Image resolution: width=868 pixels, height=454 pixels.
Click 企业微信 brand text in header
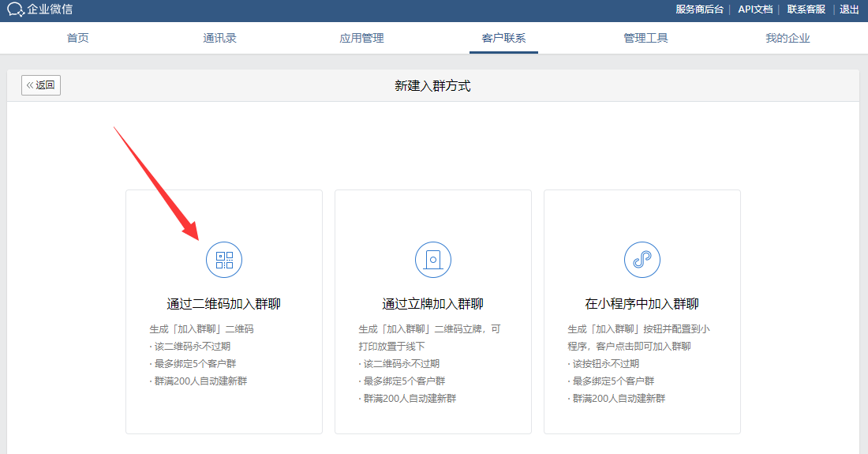(x=50, y=9)
